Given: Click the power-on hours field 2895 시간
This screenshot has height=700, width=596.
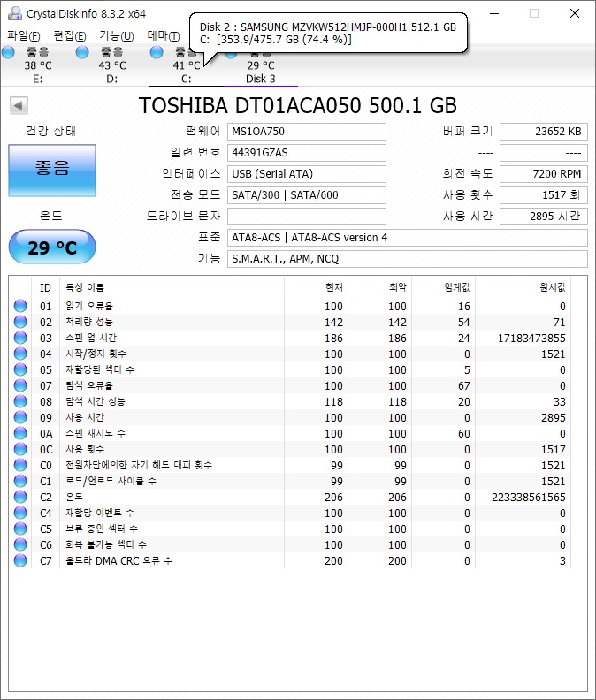Looking at the screenshot, I should point(543,217).
